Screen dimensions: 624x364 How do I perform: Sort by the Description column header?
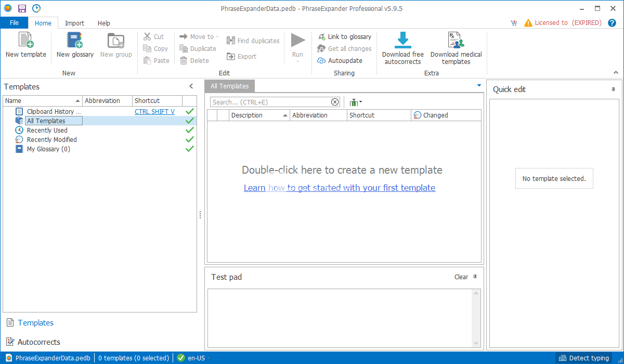pyautogui.click(x=259, y=115)
